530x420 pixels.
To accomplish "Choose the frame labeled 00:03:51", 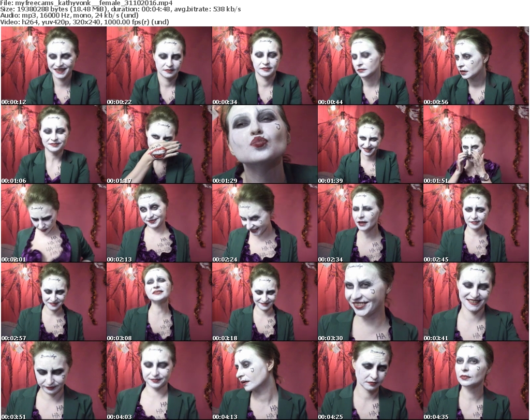I will click(54, 381).
